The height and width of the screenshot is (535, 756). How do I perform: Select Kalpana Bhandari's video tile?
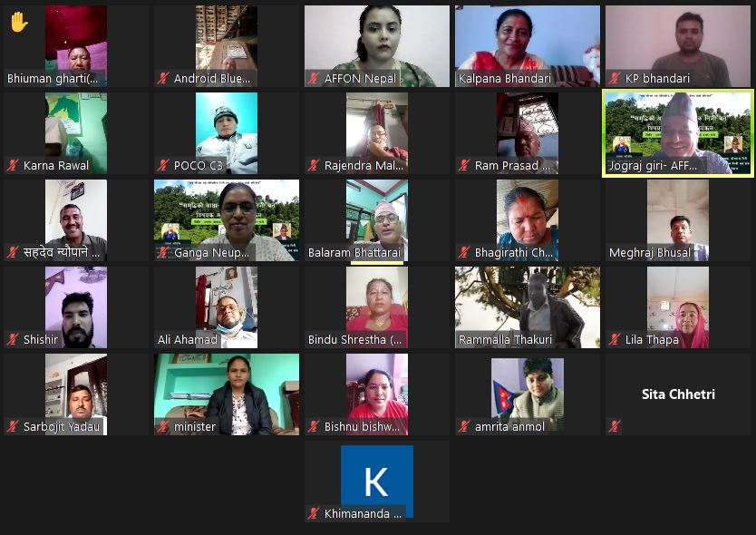pos(528,46)
